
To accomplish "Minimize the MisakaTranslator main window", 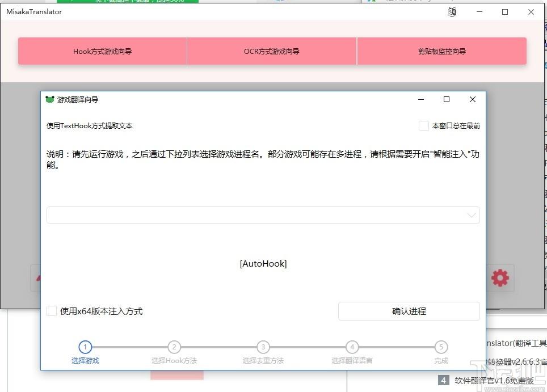I will click(479, 12).
